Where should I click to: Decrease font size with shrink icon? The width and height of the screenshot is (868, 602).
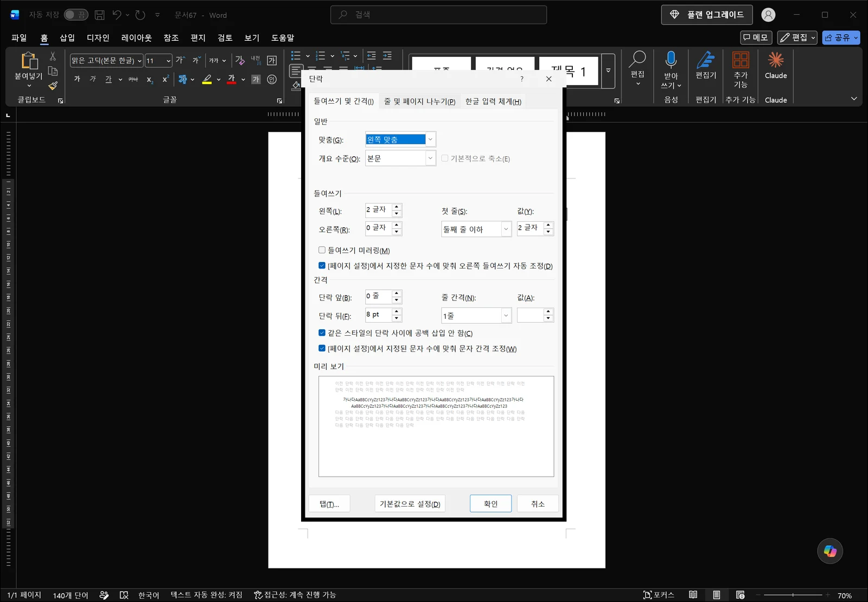196,60
